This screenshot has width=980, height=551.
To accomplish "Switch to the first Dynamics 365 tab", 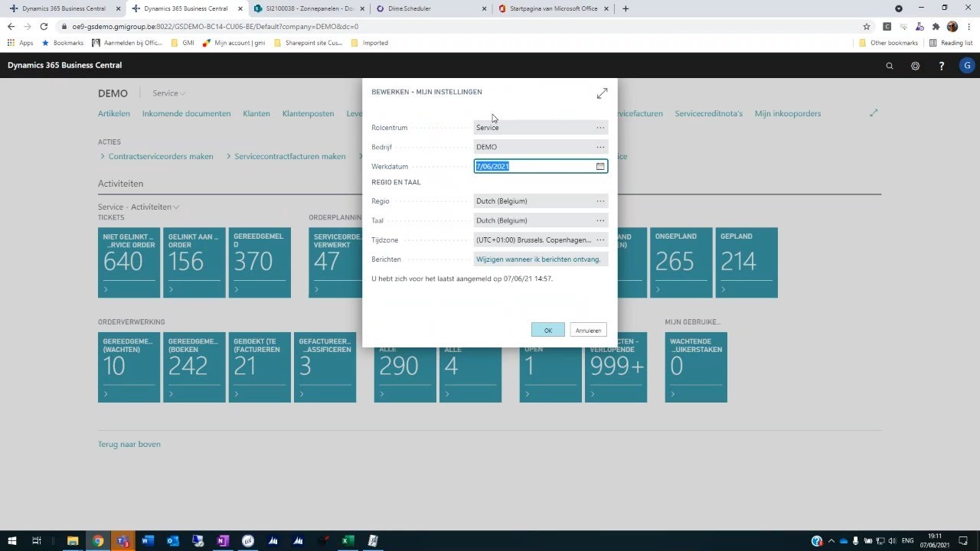I will [x=64, y=8].
